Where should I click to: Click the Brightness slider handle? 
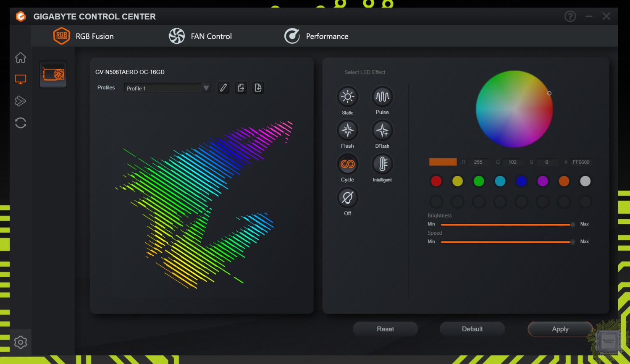tap(572, 225)
